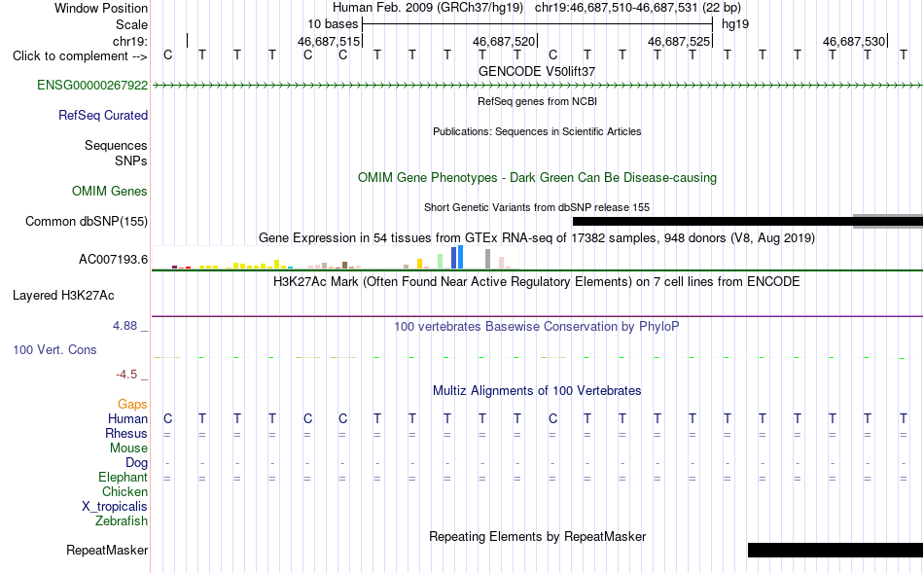Click 'Repeating Elements by RepeatMasker' title

point(537,537)
